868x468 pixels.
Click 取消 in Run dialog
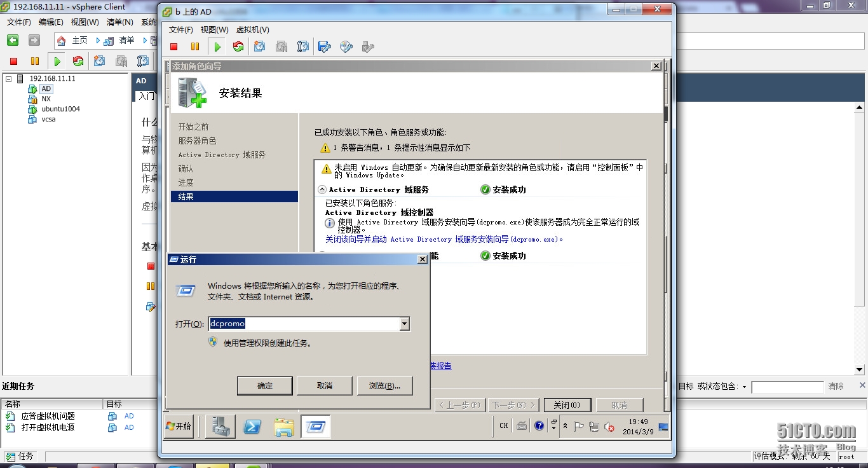(x=325, y=385)
